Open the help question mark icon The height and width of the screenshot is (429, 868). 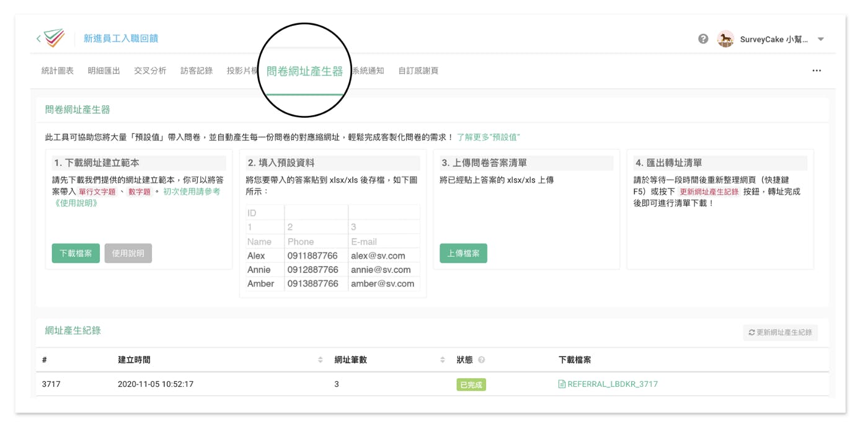(703, 39)
